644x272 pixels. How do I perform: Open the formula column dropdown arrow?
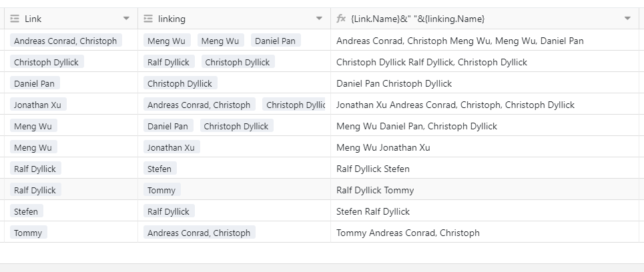click(x=627, y=19)
